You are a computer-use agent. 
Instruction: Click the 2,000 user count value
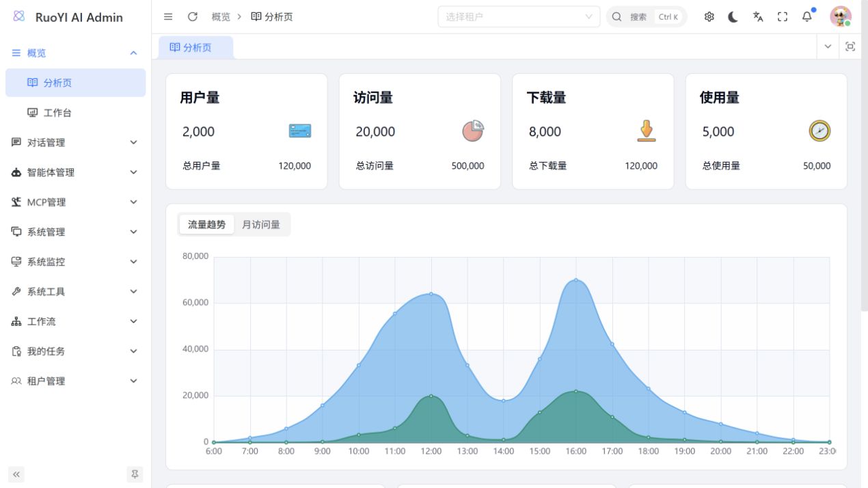tap(198, 131)
